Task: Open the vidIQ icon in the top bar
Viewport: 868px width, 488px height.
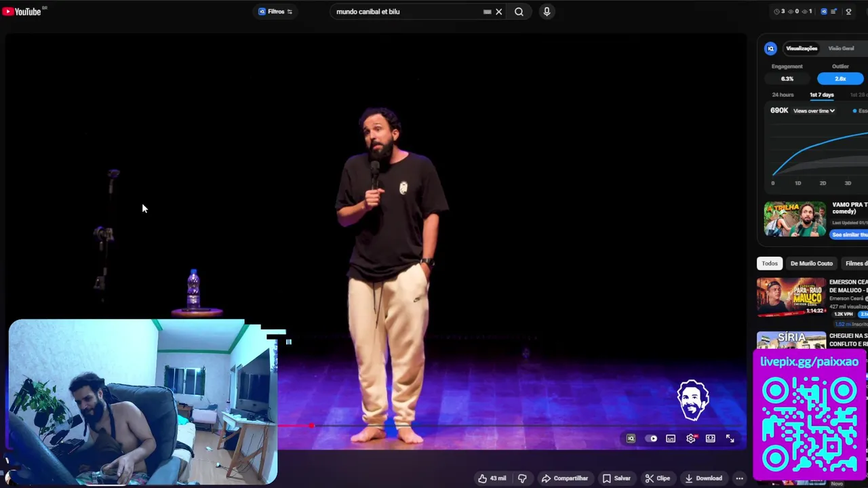Action: [x=824, y=12]
